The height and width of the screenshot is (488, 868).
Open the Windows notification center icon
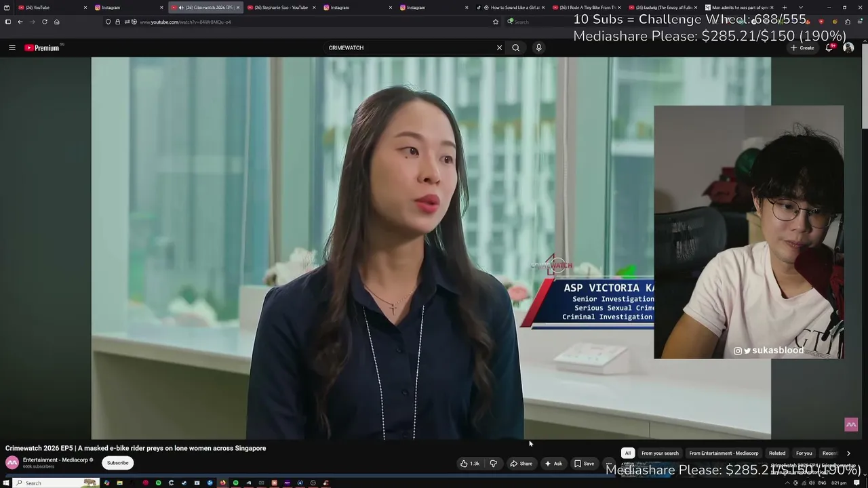pos(857,483)
